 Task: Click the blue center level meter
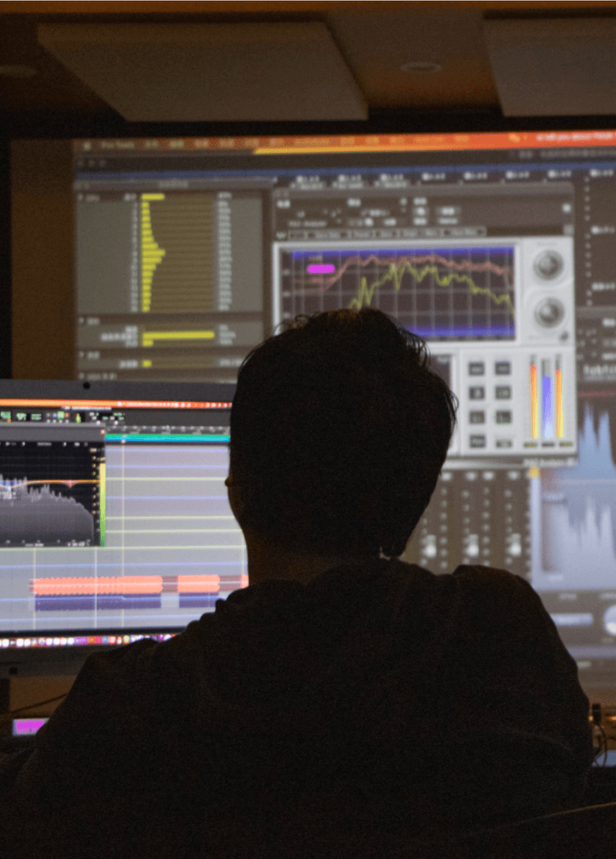coord(546,399)
